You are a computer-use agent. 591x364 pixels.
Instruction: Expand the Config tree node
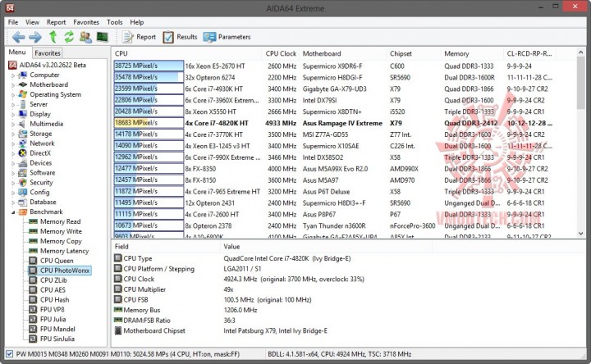(x=13, y=193)
